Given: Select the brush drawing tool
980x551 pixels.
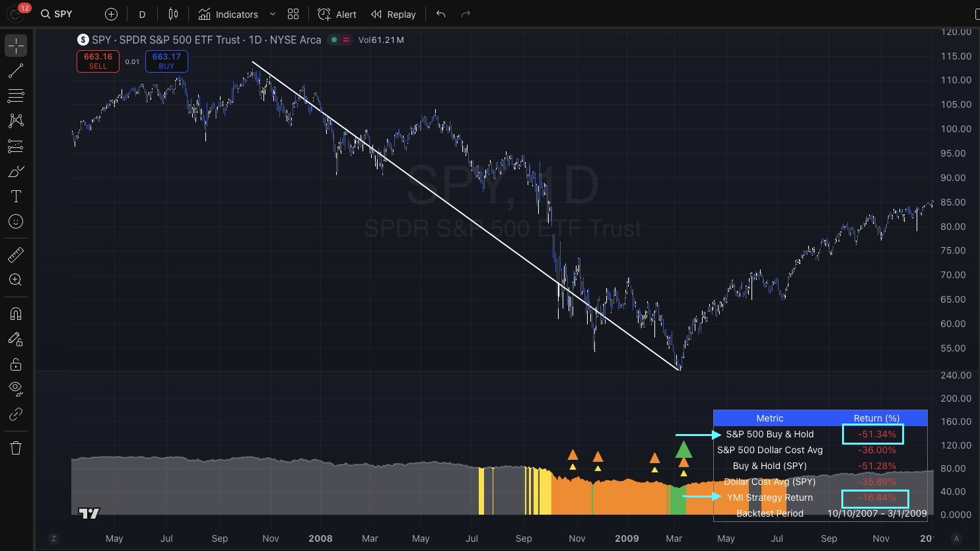Looking at the screenshot, I should tap(16, 171).
